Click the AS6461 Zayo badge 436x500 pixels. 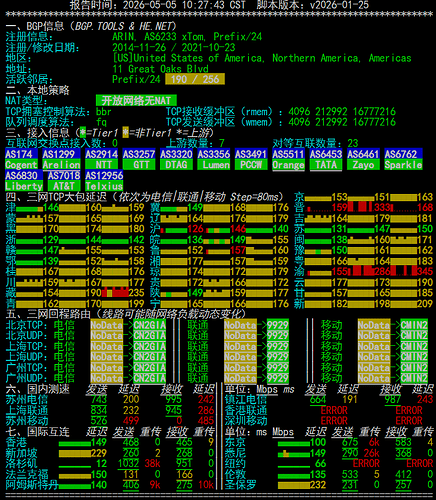coord(363,159)
